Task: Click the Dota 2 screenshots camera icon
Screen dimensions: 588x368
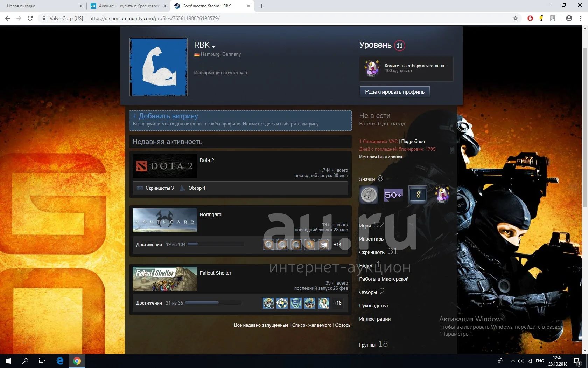Action: point(140,188)
